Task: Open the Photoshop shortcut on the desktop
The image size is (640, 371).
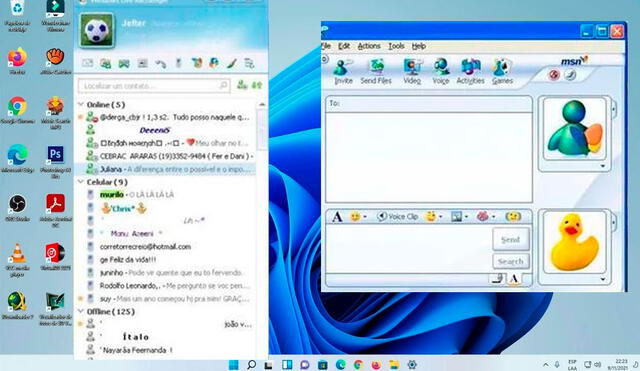Action: click(56, 161)
